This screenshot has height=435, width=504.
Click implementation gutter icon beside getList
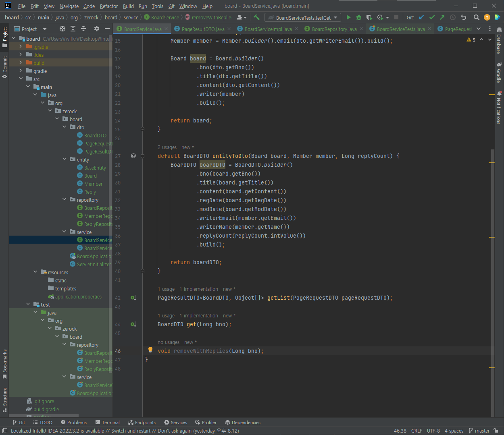pyautogui.click(x=133, y=298)
